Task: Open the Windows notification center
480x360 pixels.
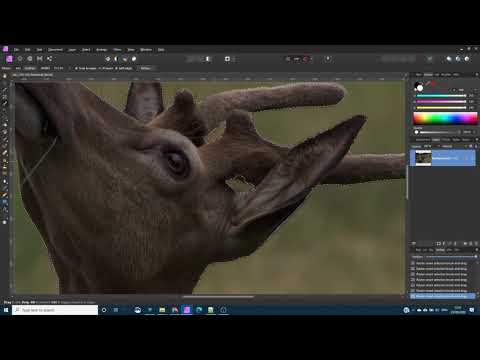Action: (472, 310)
